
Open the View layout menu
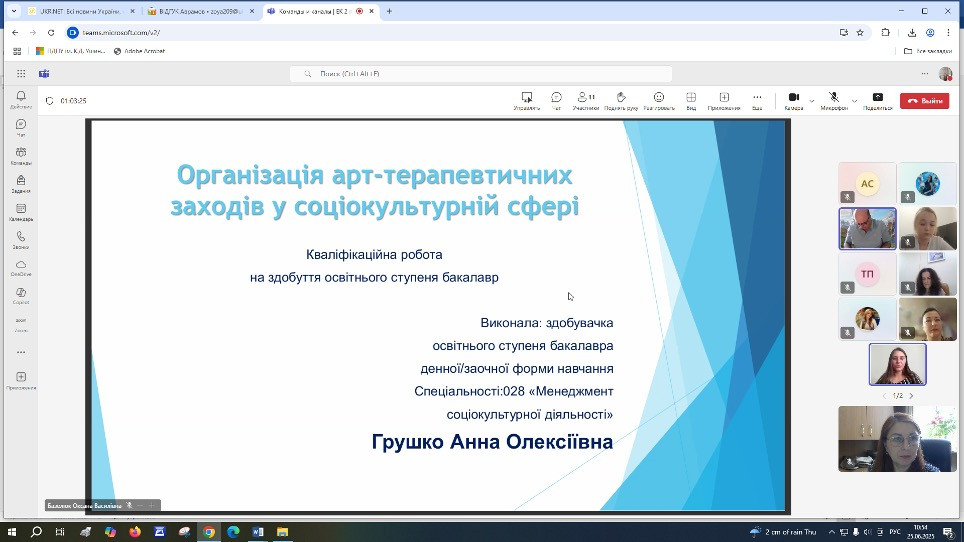coord(691,100)
